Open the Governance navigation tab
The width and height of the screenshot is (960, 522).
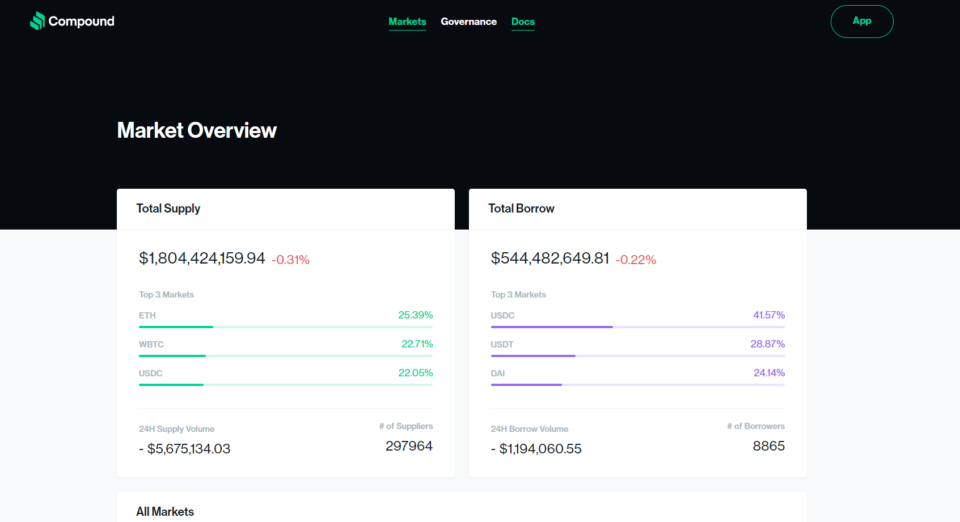468,21
